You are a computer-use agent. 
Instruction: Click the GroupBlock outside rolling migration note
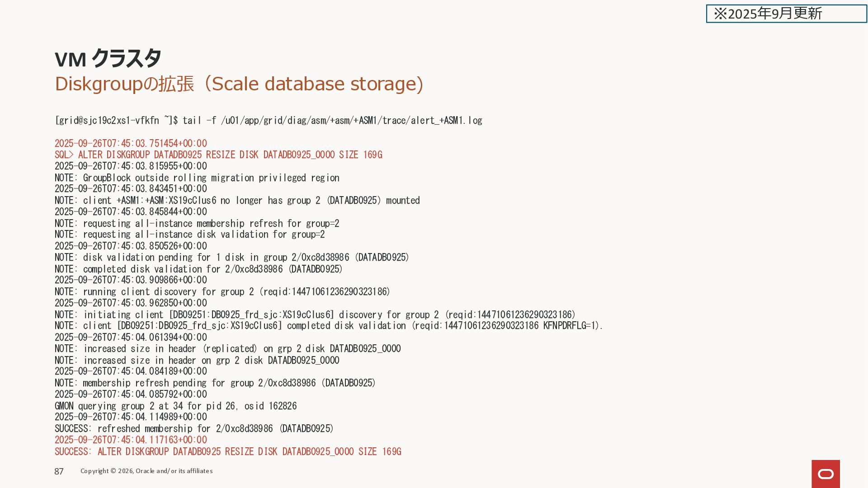click(x=197, y=178)
